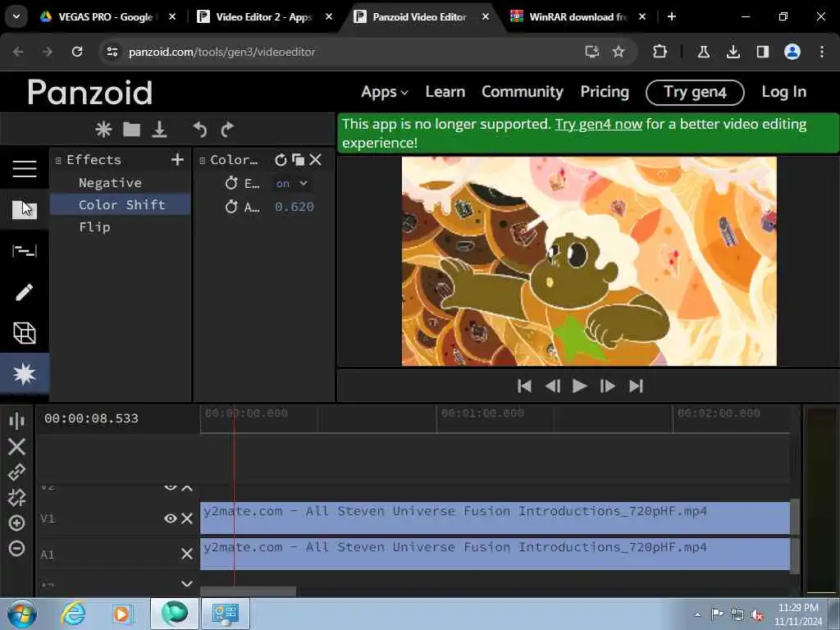Image resolution: width=840 pixels, height=630 pixels.
Task: Redo the last undone action
Action: point(228,129)
